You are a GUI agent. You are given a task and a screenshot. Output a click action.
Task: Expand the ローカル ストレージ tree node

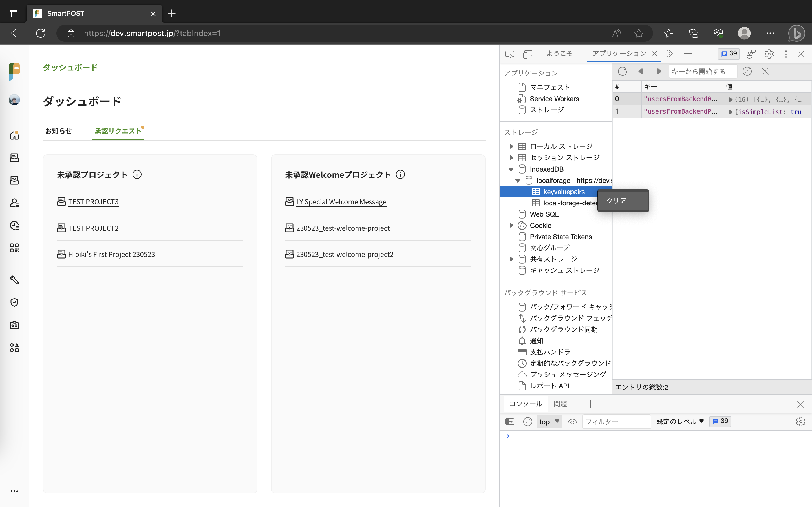(x=511, y=146)
